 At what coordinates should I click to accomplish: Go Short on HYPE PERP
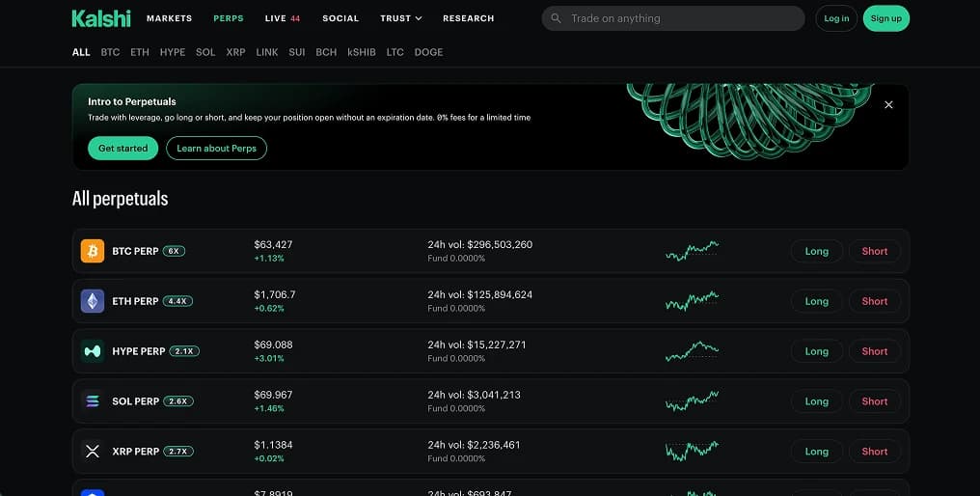pyautogui.click(x=874, y=351)
